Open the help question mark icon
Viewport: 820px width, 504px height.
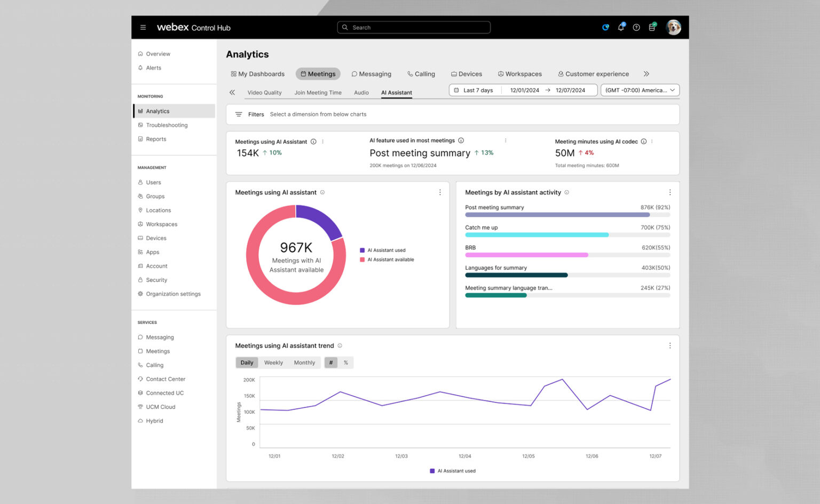pos(636,27)
